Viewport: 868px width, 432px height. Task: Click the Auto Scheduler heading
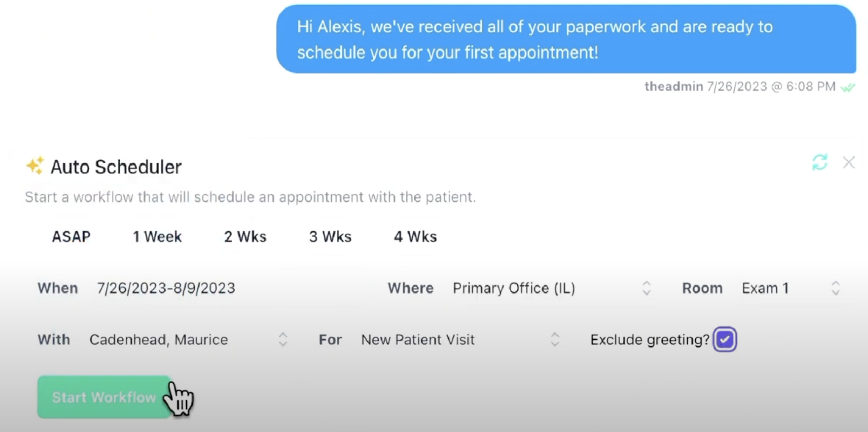click(116, 167)
